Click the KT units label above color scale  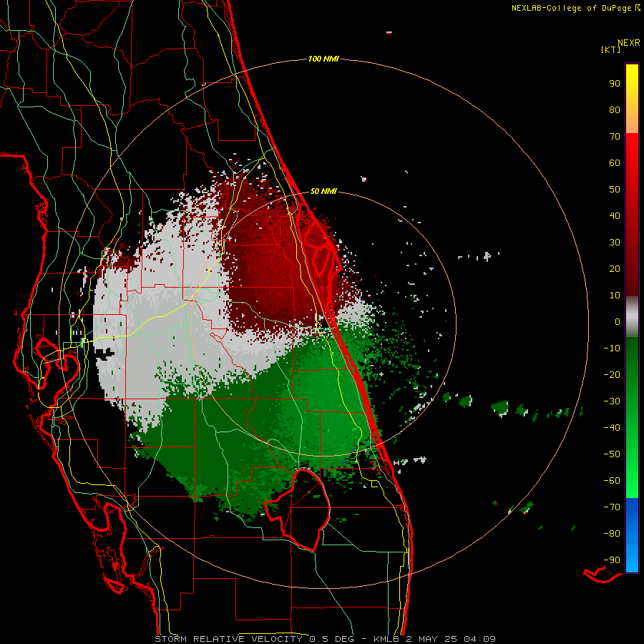(x=611, y=49)
